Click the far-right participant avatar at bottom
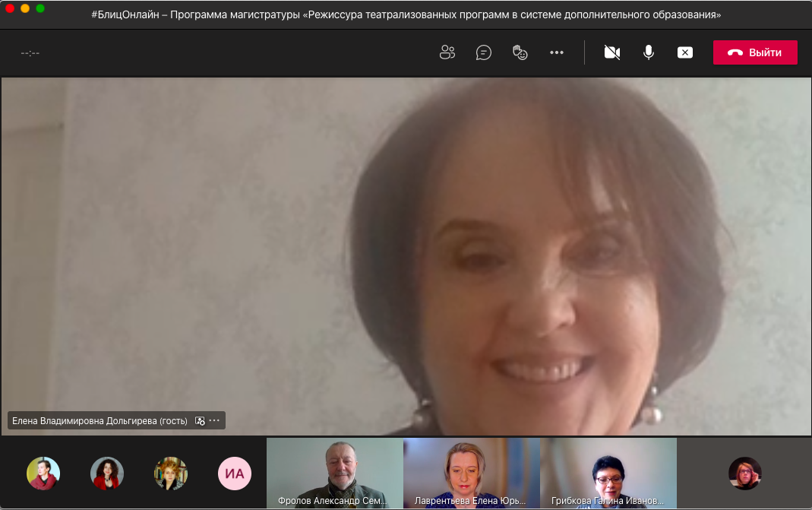Viewport: 812px width, 510px height. 744,474
